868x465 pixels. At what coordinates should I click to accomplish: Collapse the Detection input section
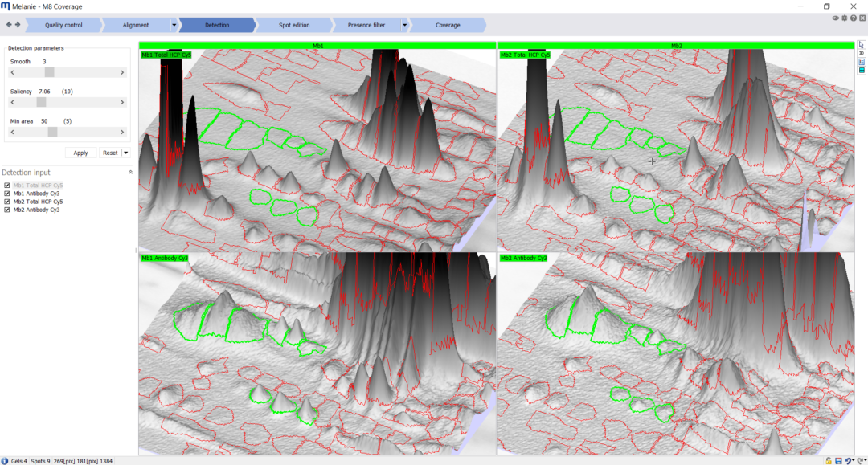coord(130,173)
